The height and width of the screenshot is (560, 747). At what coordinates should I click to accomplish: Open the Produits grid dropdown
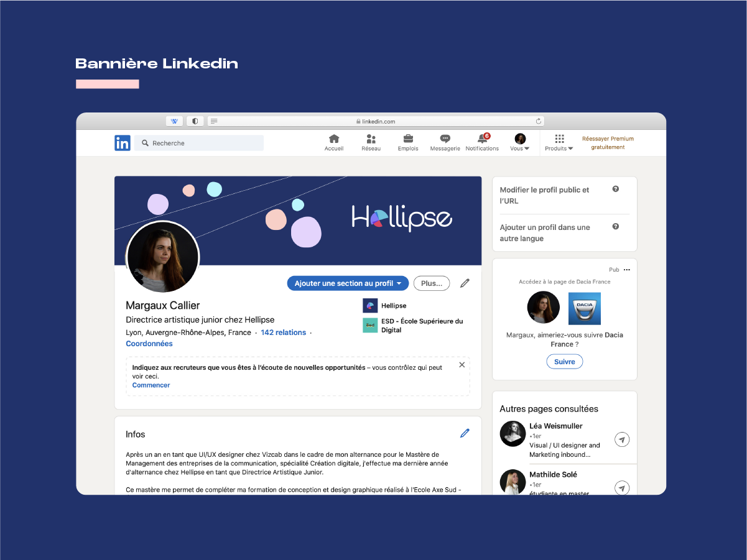click(x=559, y=142)
